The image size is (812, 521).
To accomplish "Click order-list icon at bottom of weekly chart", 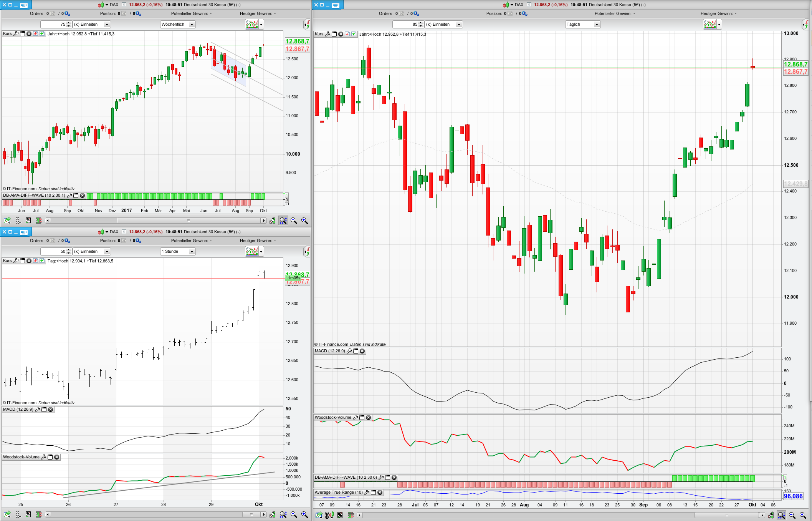I will point(28,221).
